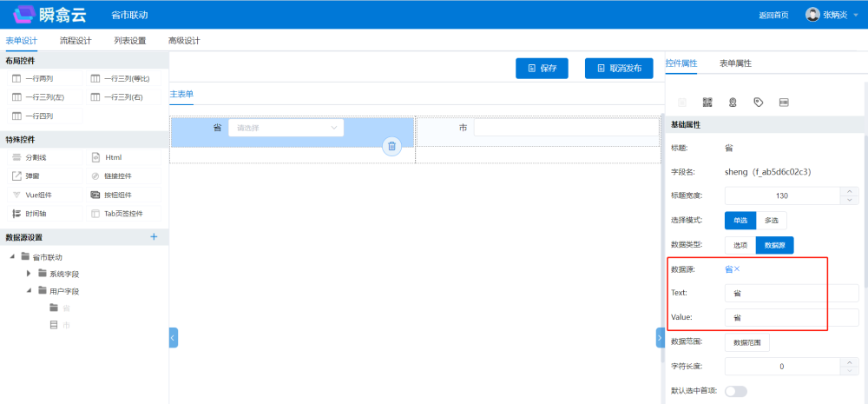
Task: Open the 请选择 province dropdown
Action: pos(286,128)
